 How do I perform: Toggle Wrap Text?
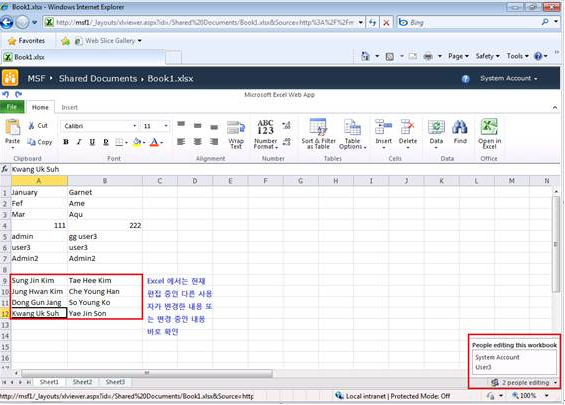pos(236,134)
